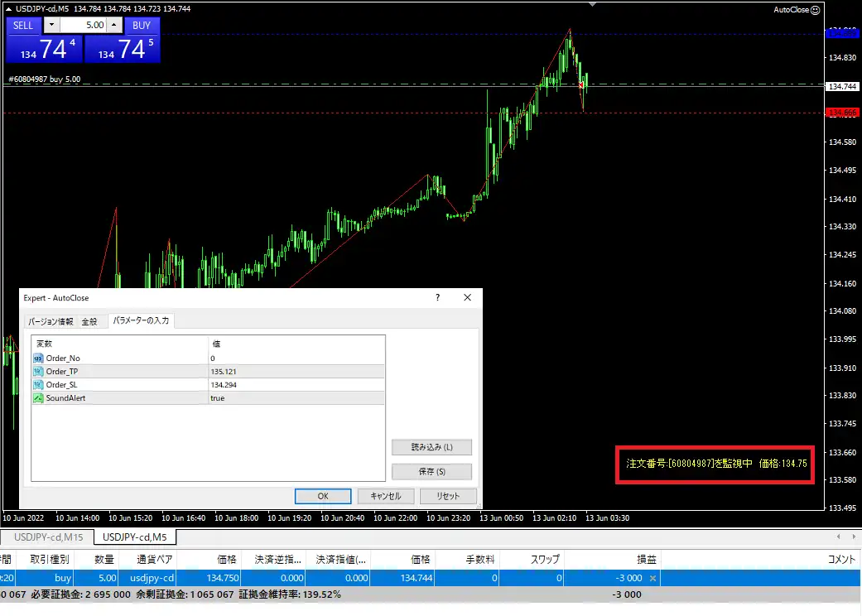
Task: Click the AutoClose smiley face icon
Action: pos(815,10)
